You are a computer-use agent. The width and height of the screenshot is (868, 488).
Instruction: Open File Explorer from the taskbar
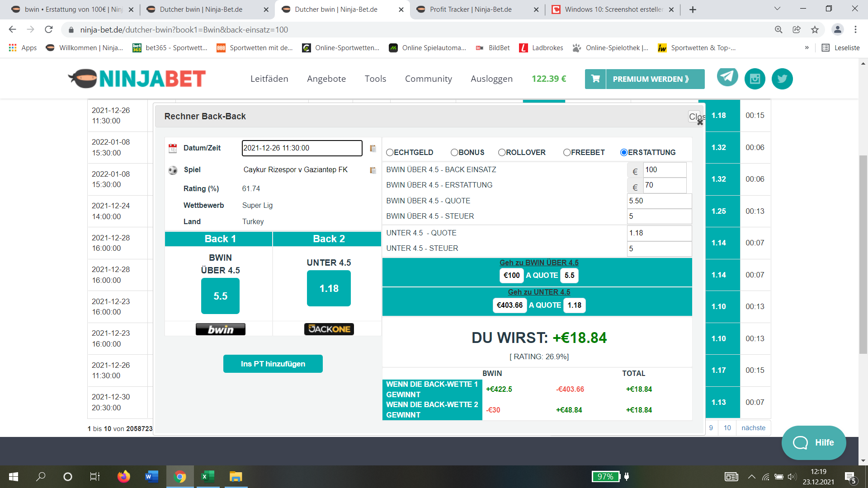point(236,477)
